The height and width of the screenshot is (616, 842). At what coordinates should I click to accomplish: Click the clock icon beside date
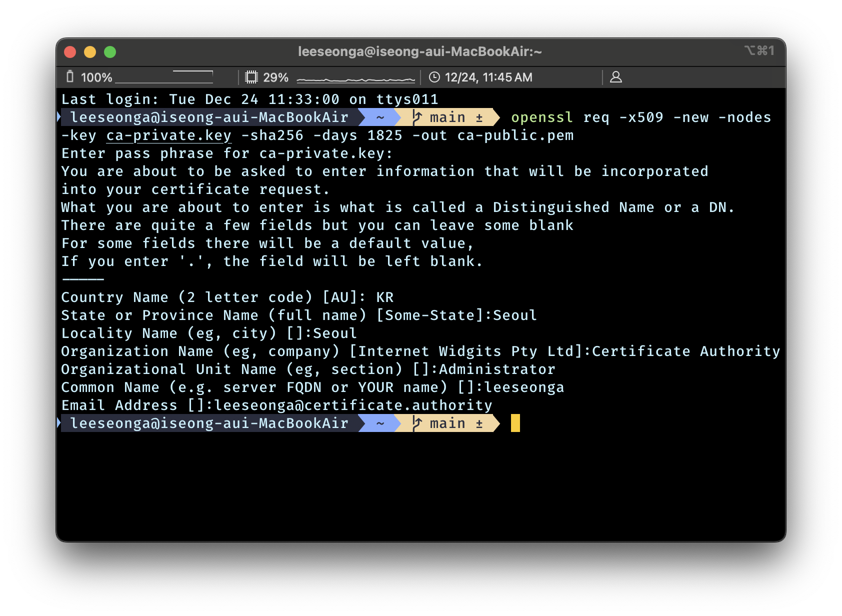[x=434, y=77]
